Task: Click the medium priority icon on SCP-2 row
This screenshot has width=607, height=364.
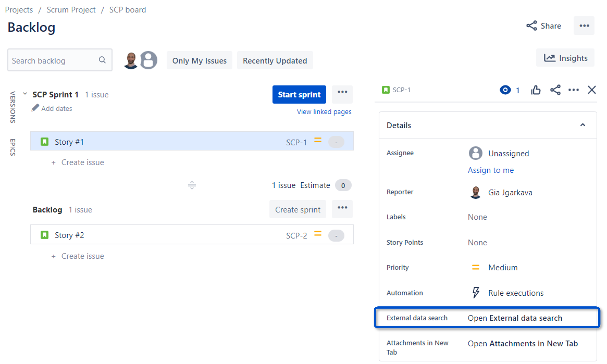Action: click(318, 234)
